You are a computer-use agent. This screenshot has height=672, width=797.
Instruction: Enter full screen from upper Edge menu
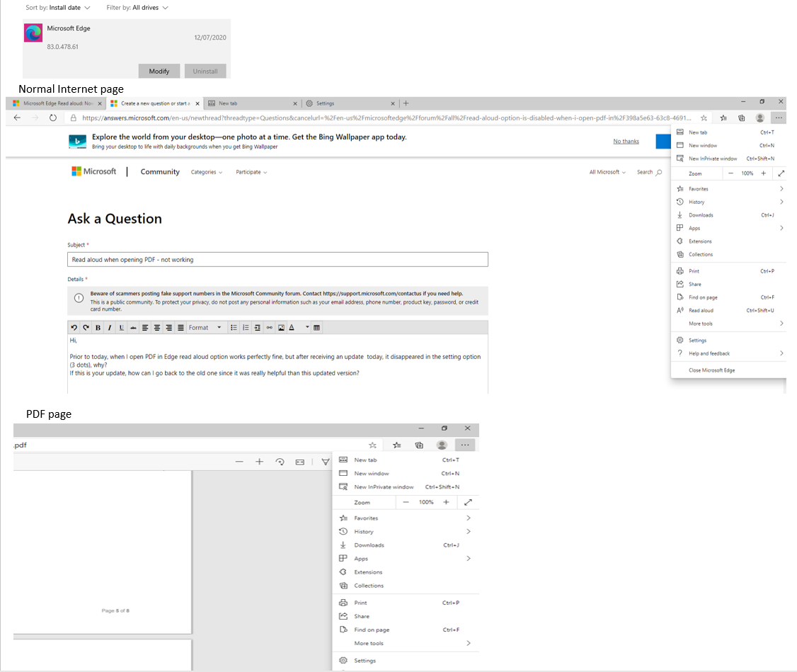pos(781,173)
